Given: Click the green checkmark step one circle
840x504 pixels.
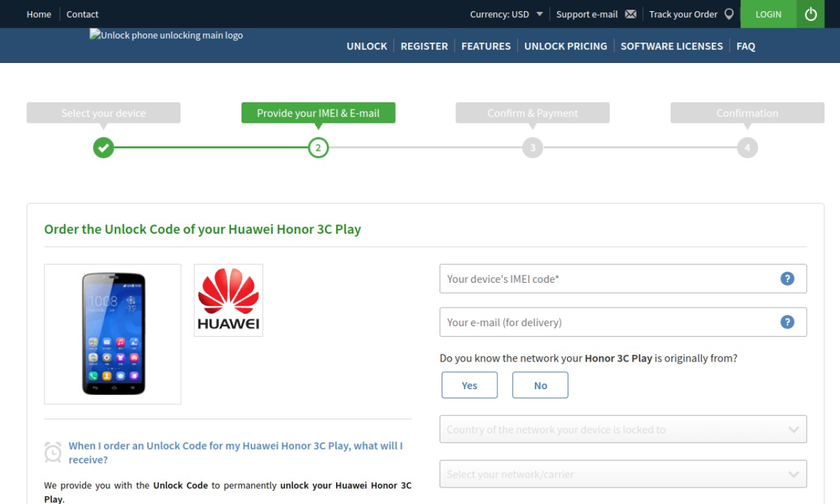Looking at the screenshot, I should coord(103,148).
